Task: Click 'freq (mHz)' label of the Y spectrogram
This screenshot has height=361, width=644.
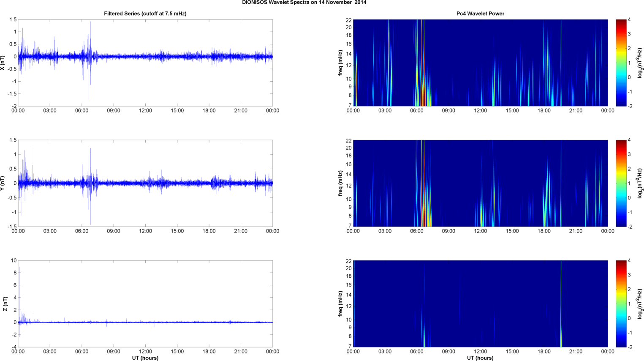Action: pyautogui.click(x=340, y=183)
